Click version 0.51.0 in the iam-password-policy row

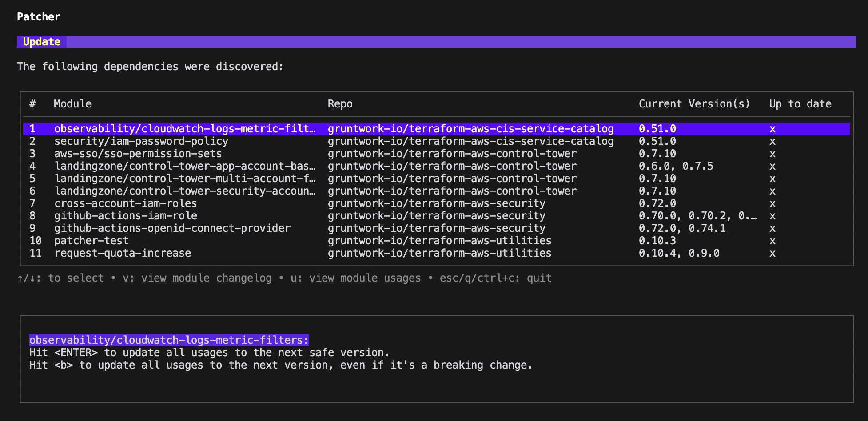657,141
